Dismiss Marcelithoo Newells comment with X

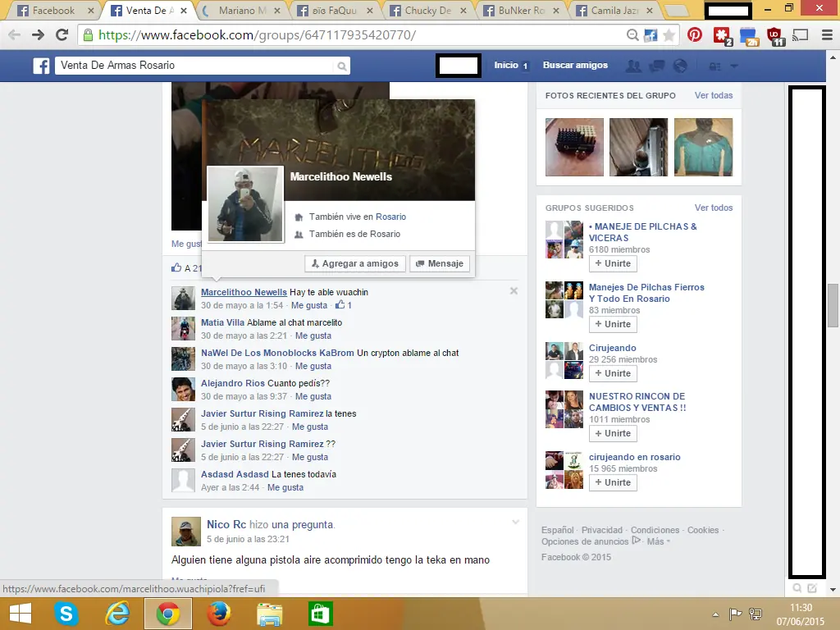tap(514, 291)
